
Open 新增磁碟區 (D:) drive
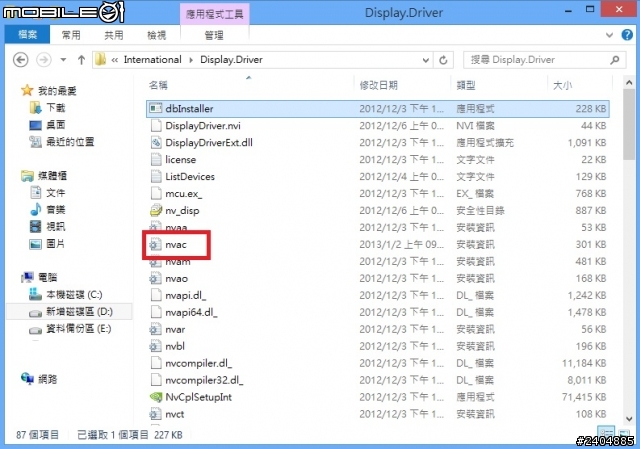pos(79,312)
